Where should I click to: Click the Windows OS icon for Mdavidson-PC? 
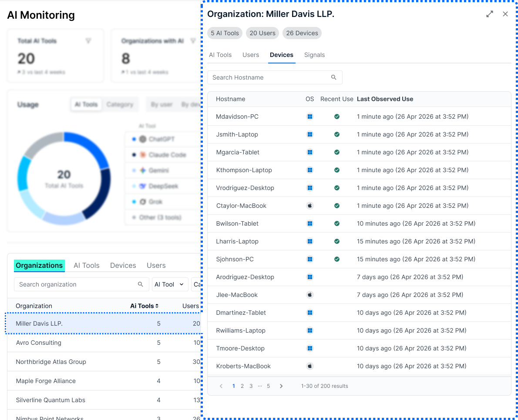[x=310, y=117]
